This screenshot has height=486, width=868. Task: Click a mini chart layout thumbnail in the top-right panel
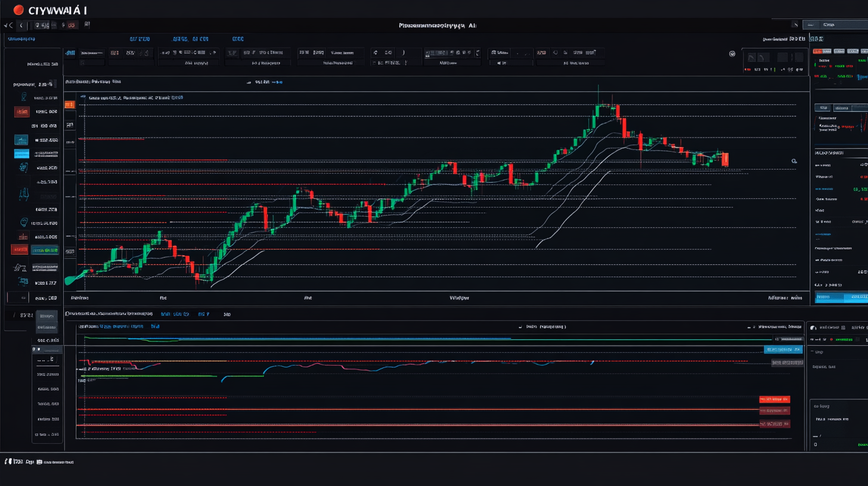click(x=752, y=58)
